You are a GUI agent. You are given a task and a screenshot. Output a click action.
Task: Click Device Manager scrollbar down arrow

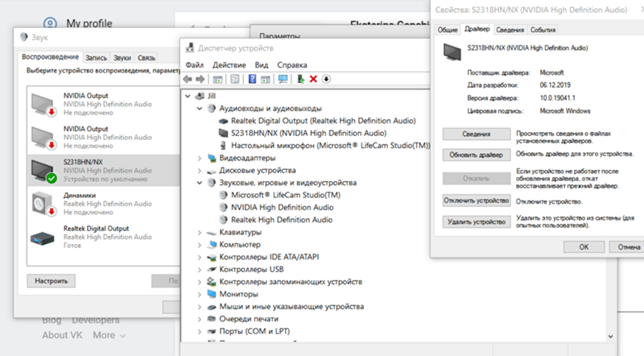[x=611, y=337]
